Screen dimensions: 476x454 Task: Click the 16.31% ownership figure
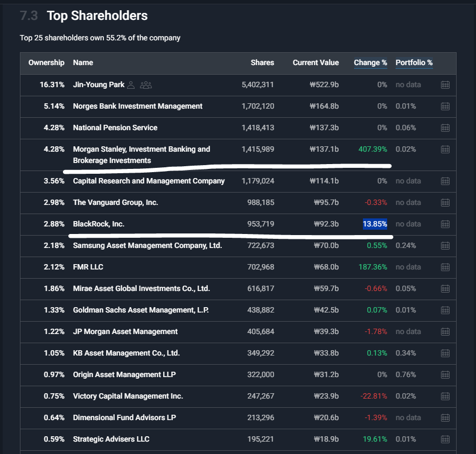click(52, 84)
